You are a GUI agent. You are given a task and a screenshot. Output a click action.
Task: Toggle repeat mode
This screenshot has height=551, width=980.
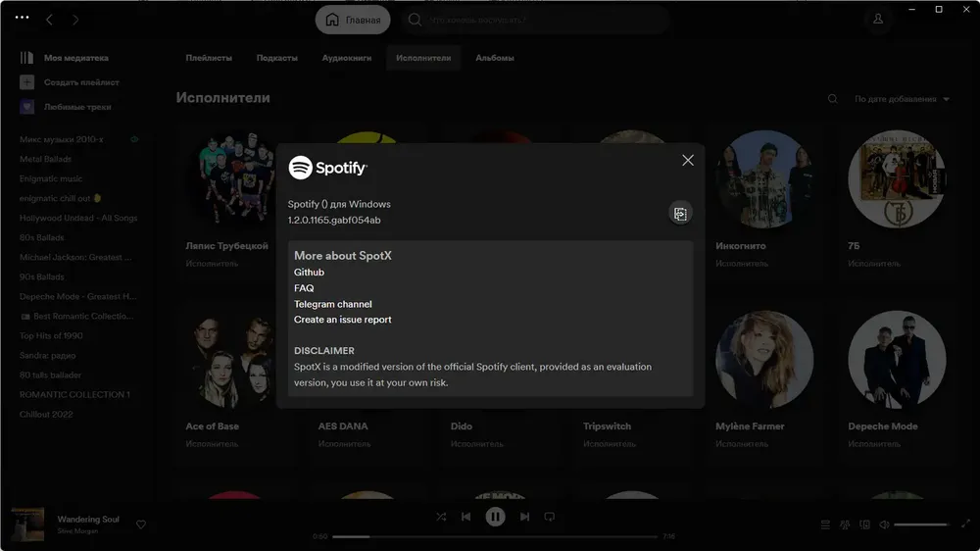click(x=550, y=517)
